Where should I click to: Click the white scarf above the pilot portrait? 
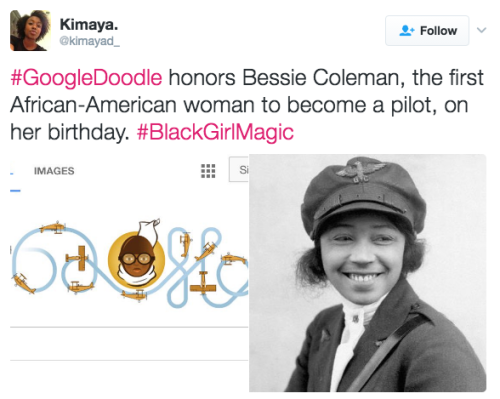[148, 231]
